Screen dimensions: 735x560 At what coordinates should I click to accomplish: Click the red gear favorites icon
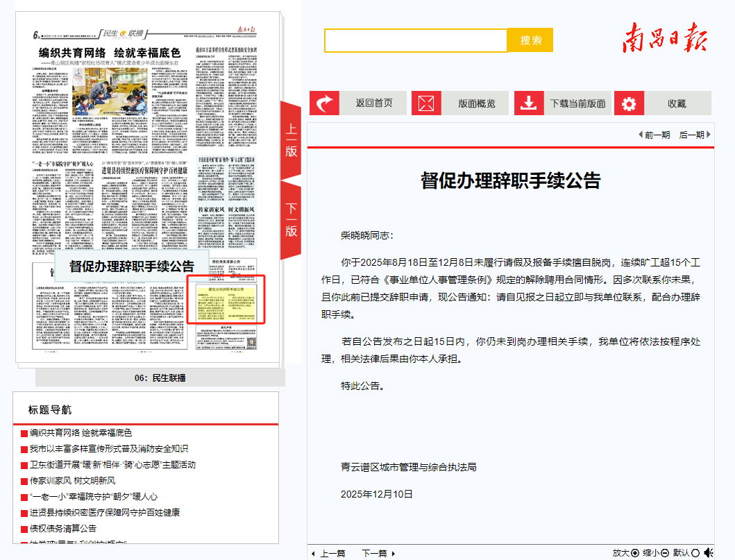629,103
